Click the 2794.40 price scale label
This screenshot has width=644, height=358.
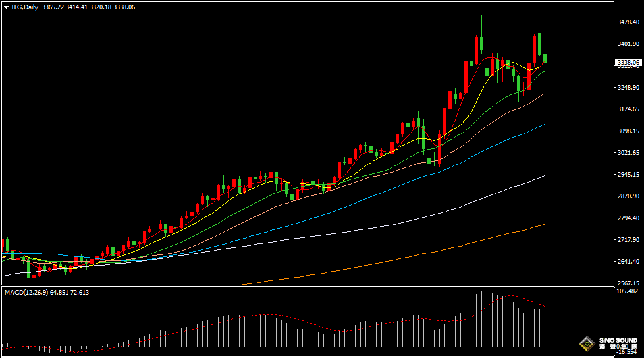[x=629, y=218]
